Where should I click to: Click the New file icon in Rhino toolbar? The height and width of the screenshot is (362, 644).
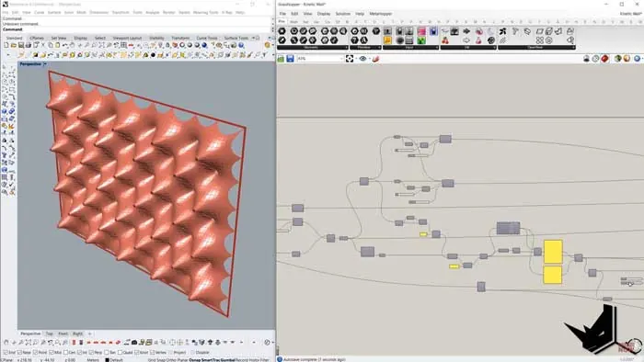6,45
